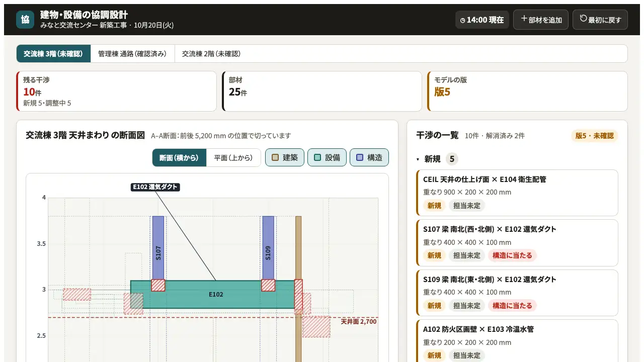Image resolution: width=644 pixels, height=362 pixels.
Task: Click the 担当未定 tag on the CEIL card
Action: (x=467, y=205)
